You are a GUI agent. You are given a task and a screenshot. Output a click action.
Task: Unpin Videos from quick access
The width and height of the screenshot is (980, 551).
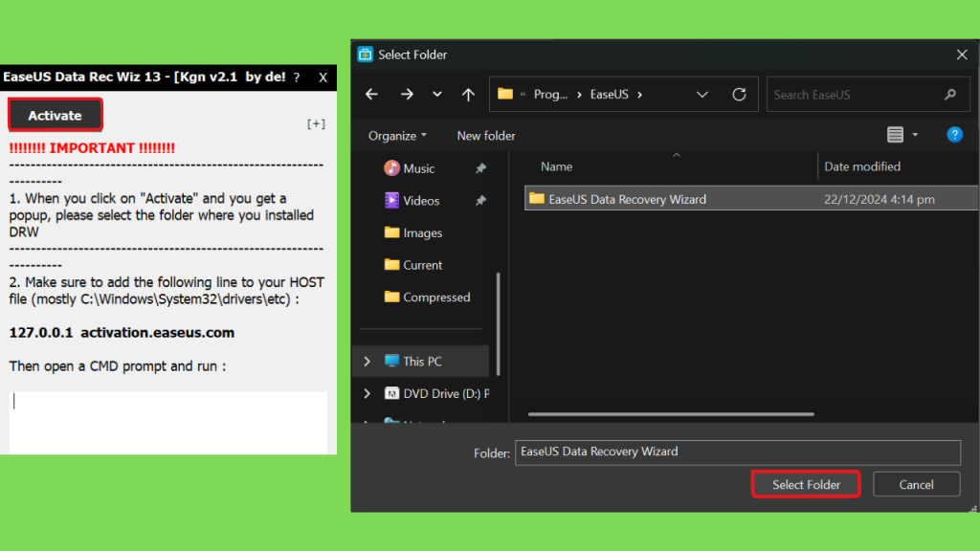480,201
